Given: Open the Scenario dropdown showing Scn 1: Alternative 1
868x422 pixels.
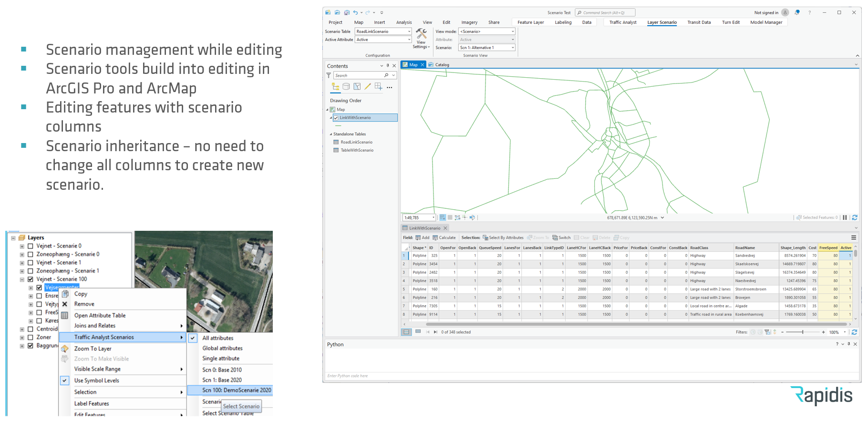Looking at the screenshot, I should (x=513, y=48).
